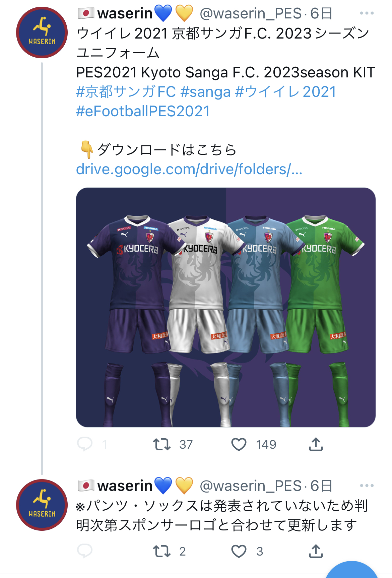Like the tweet with 149 likes
Viewport: 392px width, 578px height.
click(x=239, y=444)
